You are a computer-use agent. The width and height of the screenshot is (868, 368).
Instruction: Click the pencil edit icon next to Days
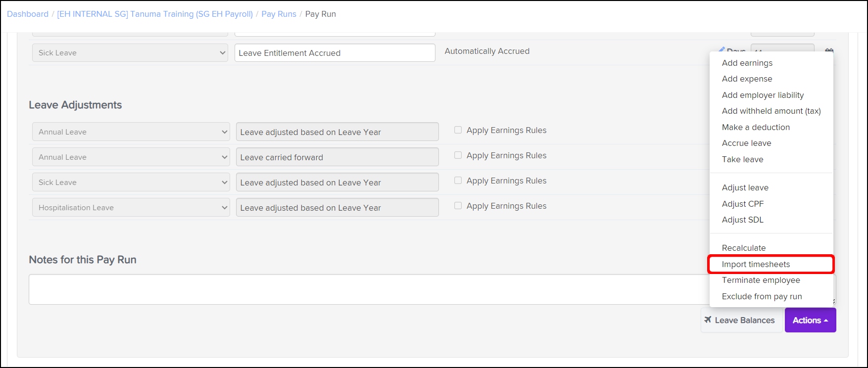pyautogui.click(x=722, y=49)
